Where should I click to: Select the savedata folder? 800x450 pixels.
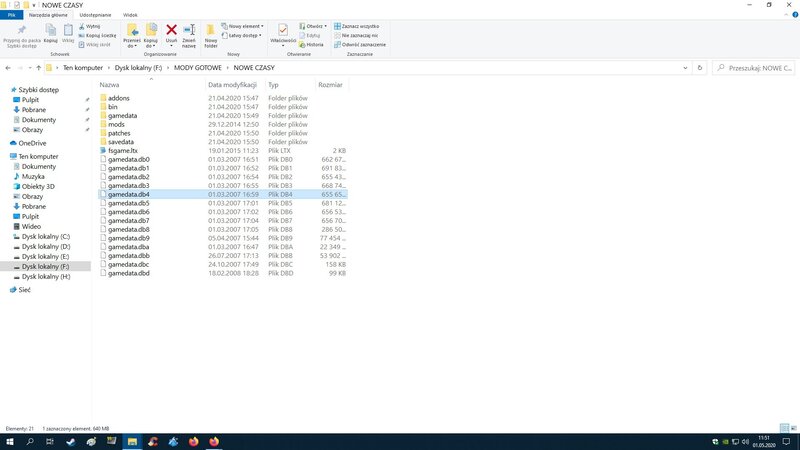[x=120, y=142]
